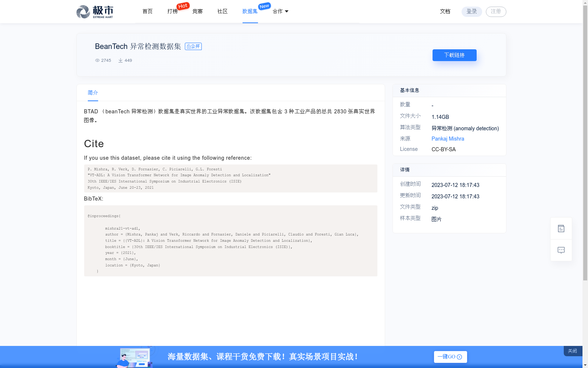Viewport: 588px width, 368px height.
Task: Click the 登录 login button
Action: pos(472,11)
